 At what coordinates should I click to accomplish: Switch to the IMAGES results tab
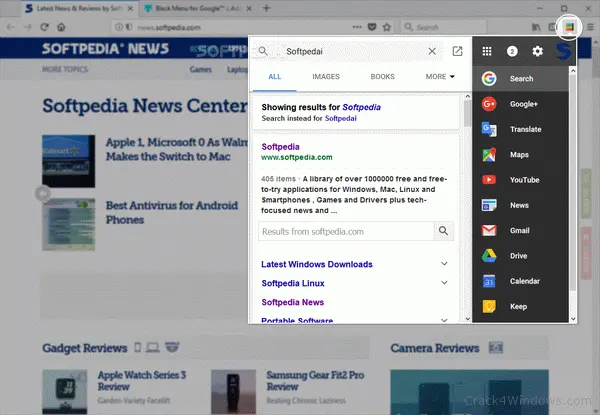click(326, 76)
